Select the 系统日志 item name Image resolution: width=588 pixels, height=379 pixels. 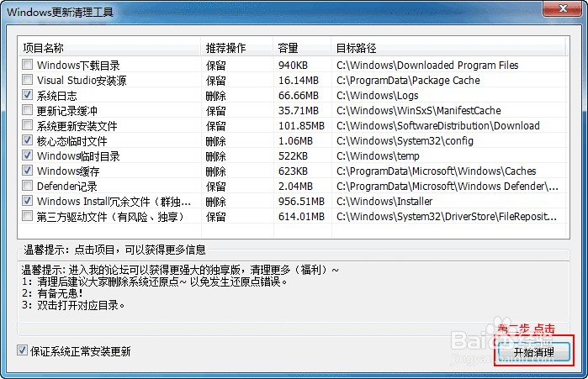(x=56, y=96)
